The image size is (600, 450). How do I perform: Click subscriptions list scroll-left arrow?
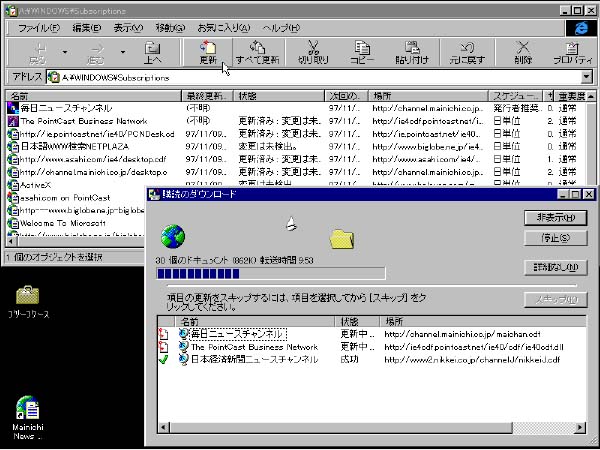(x=11, y=242)
